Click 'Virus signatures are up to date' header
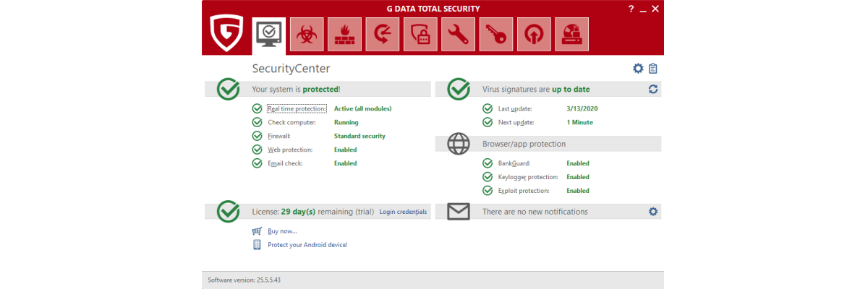Viewport: 868px width, 289px height. click(x=536, y=90)
